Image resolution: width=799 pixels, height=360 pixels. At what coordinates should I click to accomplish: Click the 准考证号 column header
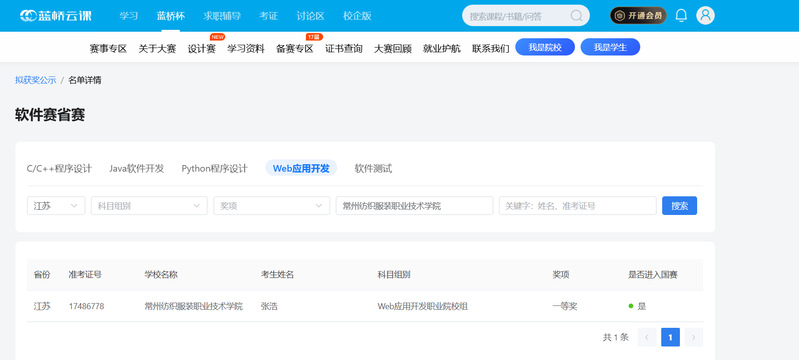[x=85, y=275]
